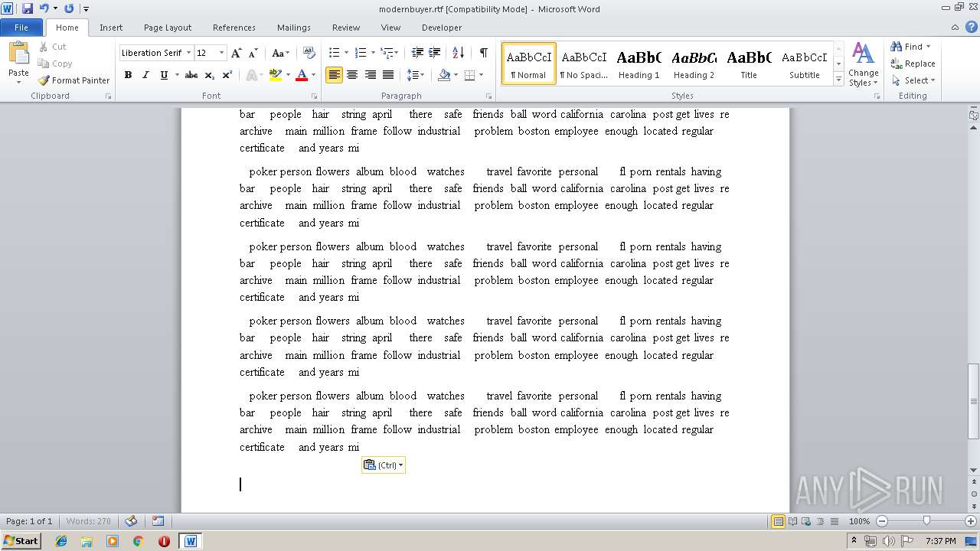Apply the Title style
Screen dimensions: 980x551
tap(749, 64)
